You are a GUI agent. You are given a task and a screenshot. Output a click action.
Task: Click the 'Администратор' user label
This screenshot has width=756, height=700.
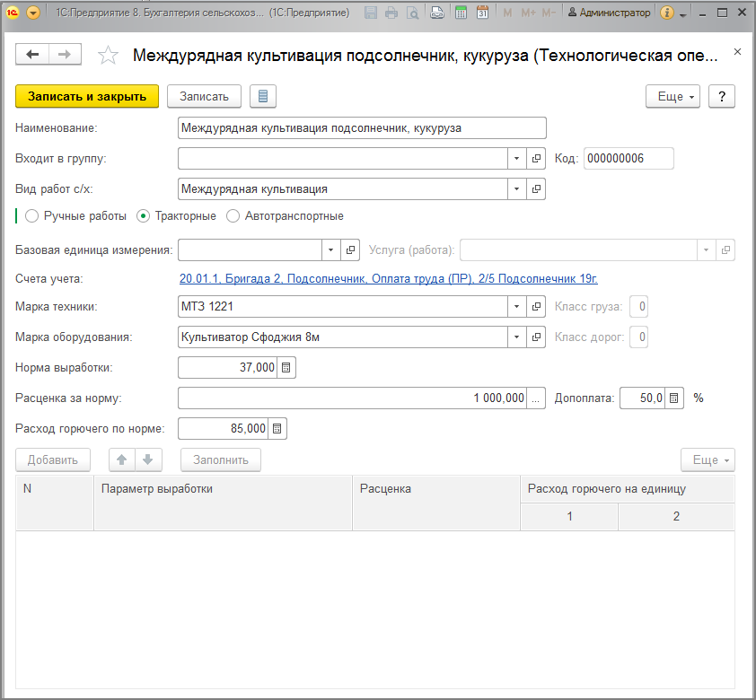[609, 13]
